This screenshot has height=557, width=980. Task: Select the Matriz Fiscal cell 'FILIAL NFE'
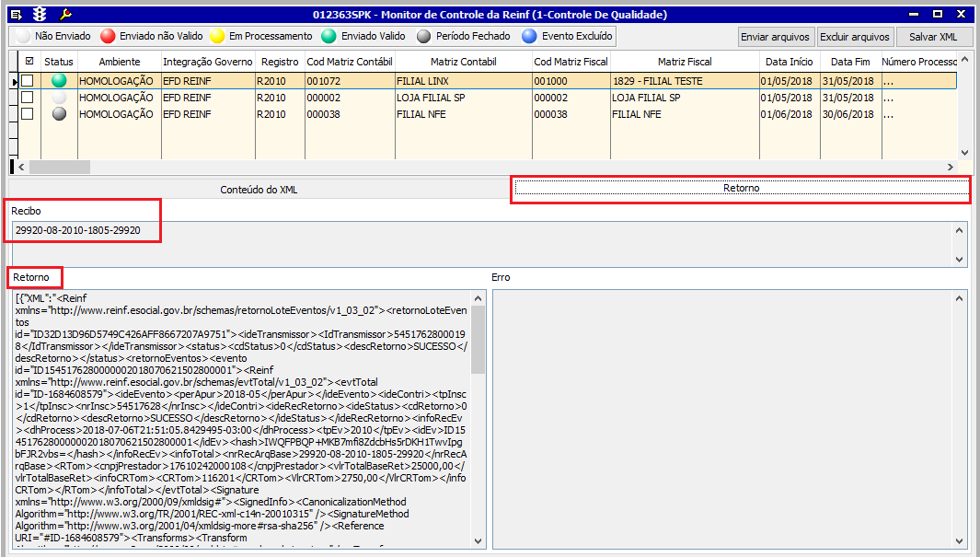pos(685,114)
